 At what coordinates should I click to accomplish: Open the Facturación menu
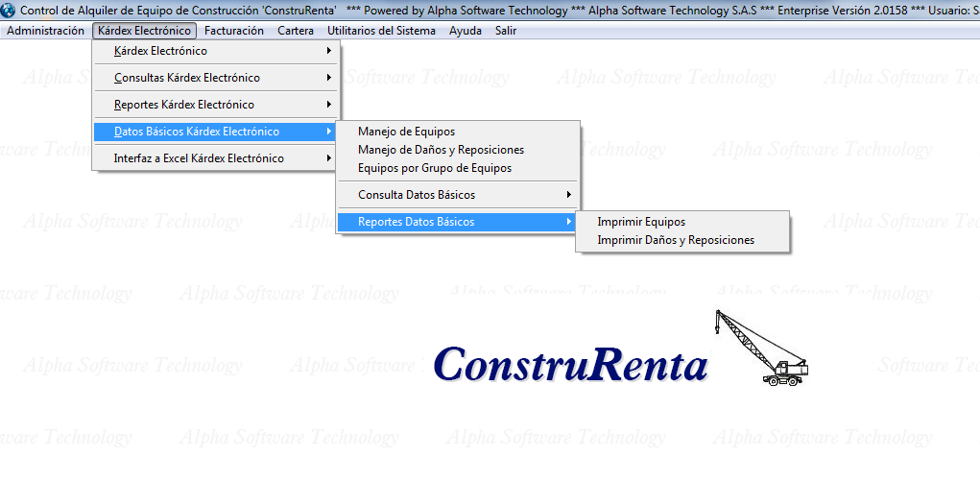coord(234,31)
